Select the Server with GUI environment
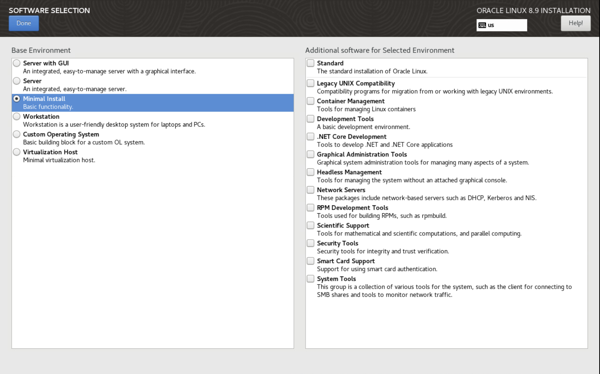The height and width of the screenshot is (374, 600). pyautogui.click(x=16, y=63)
